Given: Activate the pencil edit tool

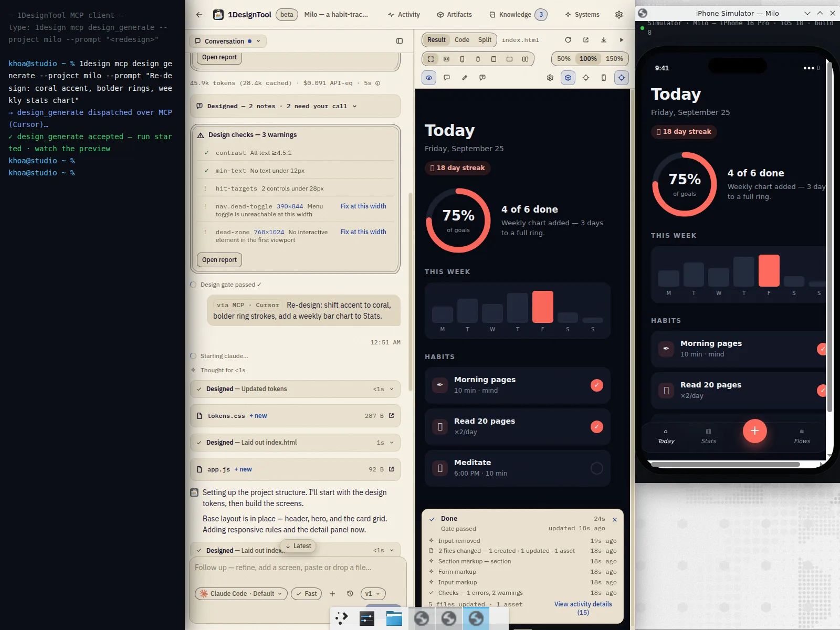Looking at the screenshot, I should (x=465, y=78).
